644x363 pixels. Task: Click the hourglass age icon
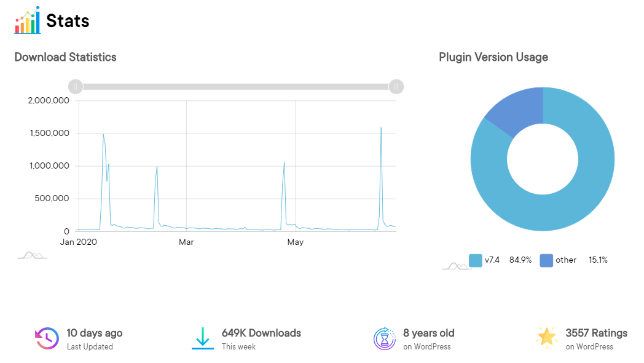[385, 338]
